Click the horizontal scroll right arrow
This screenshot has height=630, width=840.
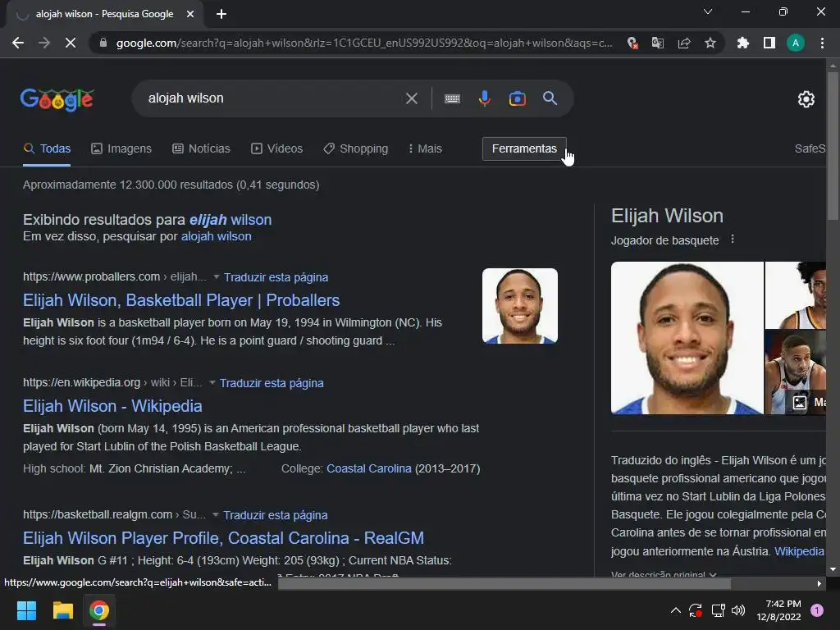coord(819,583)
